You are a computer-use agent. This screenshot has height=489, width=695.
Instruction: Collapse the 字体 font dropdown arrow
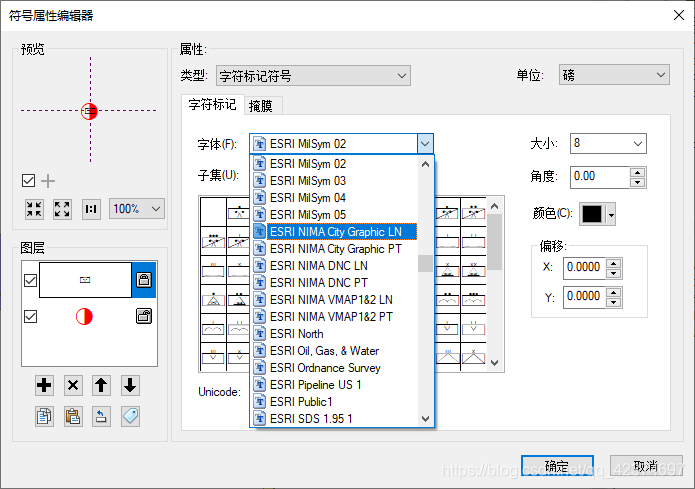click(x=425, y=144)
